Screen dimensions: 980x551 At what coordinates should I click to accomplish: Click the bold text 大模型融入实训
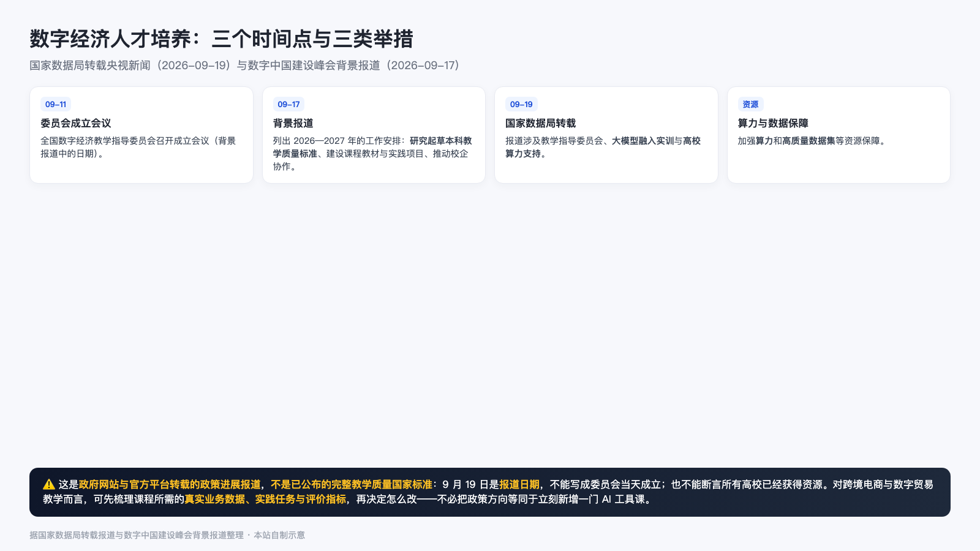pyautogui.click(x=643, y=141)
